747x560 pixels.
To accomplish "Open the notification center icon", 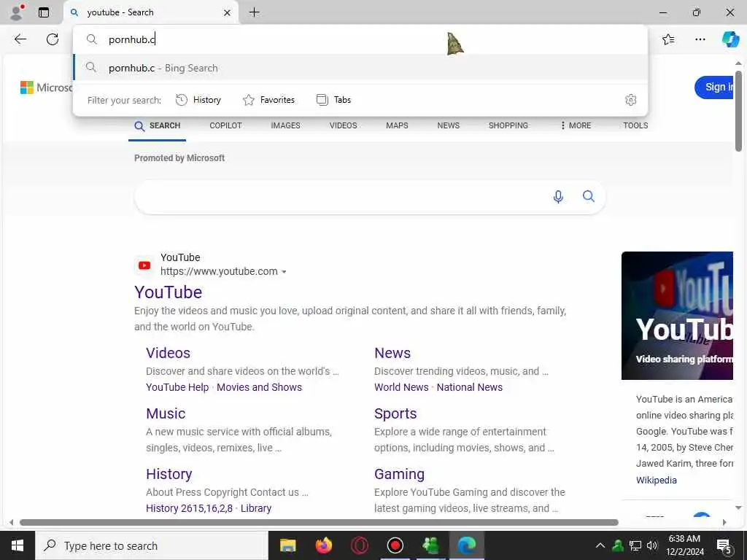I will pyautogui.click(x=724, y=546).
